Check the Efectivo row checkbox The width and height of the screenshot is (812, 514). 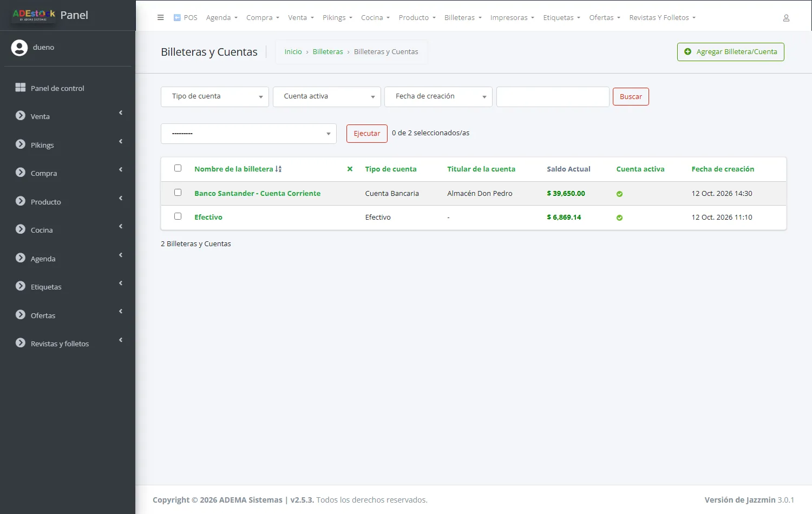(x=178, y=216)
